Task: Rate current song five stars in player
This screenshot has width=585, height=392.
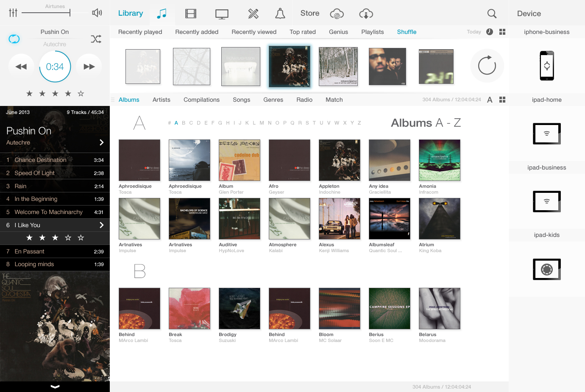Action: 81,93
